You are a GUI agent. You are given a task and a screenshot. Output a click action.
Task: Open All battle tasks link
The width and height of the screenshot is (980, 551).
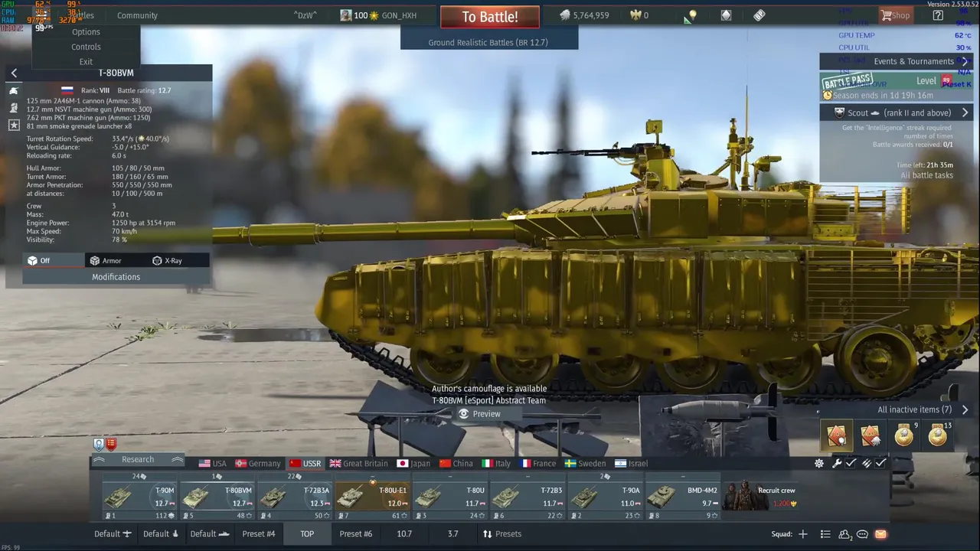pyautogui.click(x=926, y=176)
